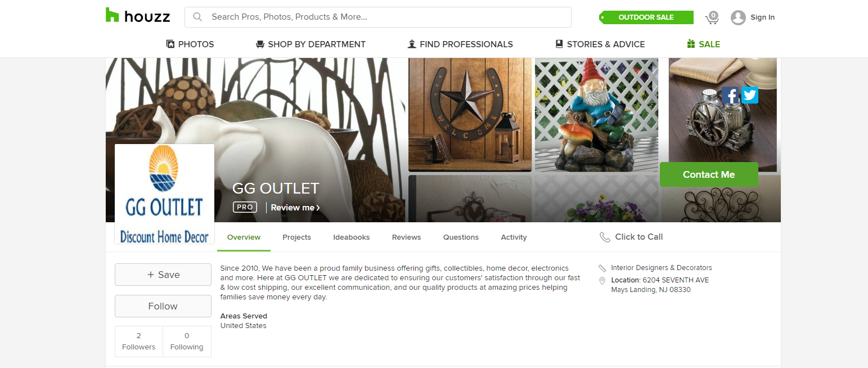Image resolution: width=868 pixels, height=368 pixels.
Task: Open Stories & Advice menu
Action: (x=600, y=44)
